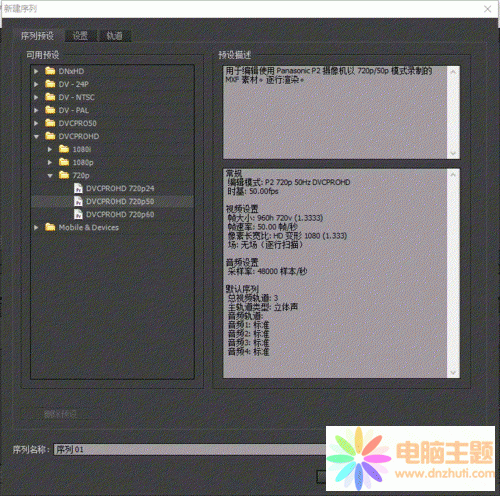
Task: Click the preset description scrollbar down arrow
Action: click(453, 153)
